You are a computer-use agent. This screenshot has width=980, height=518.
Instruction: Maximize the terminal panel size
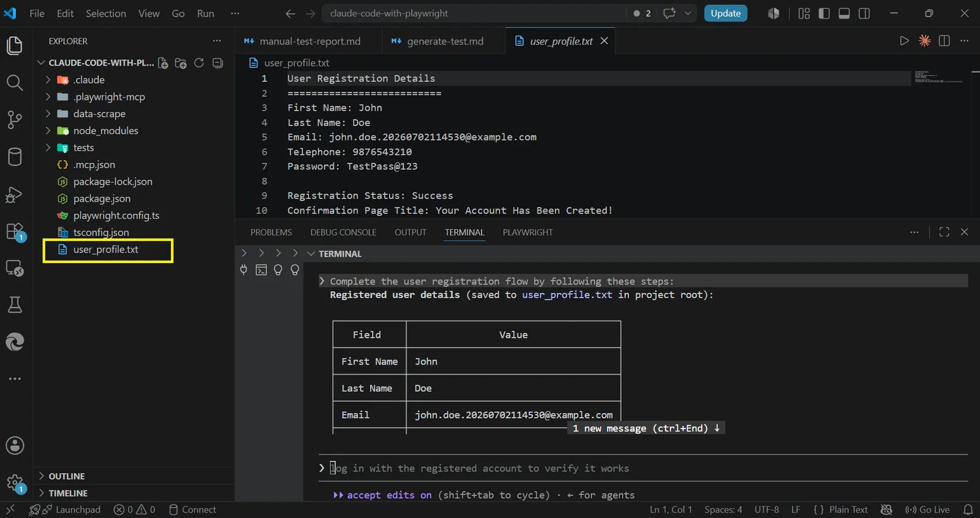944,232
